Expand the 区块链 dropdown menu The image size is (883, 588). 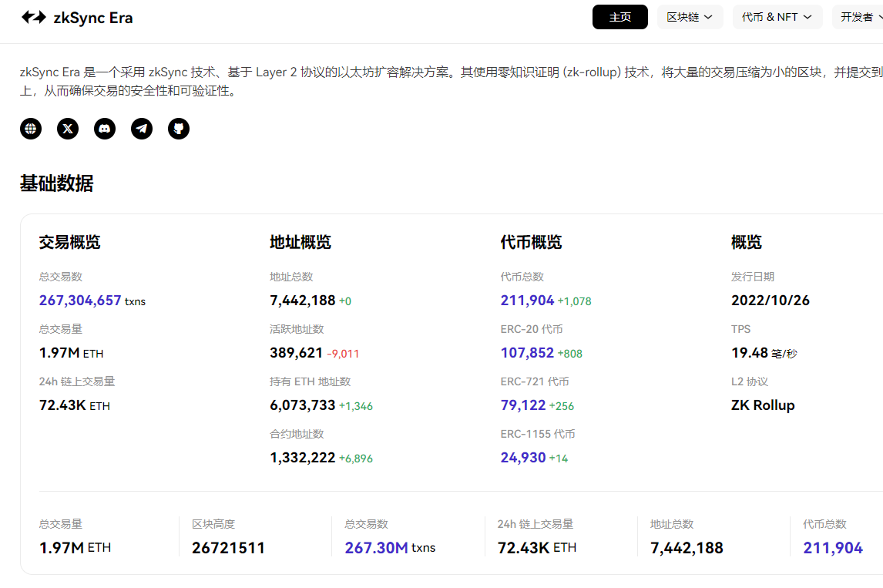tap(690, 17)
